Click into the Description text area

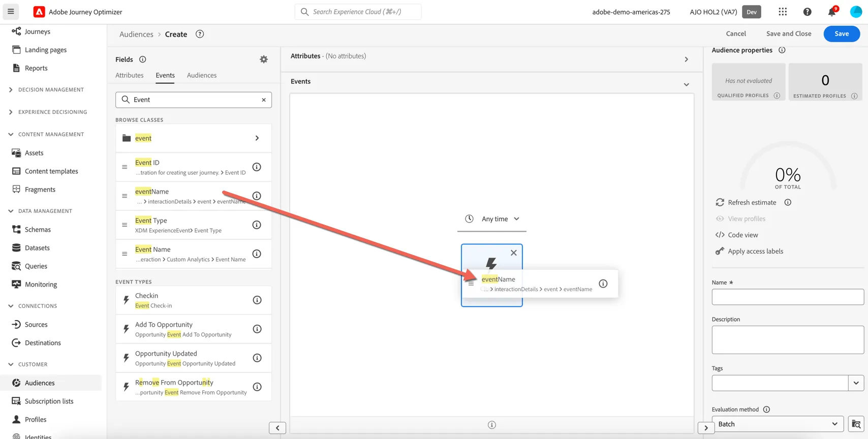click(788, 340)
